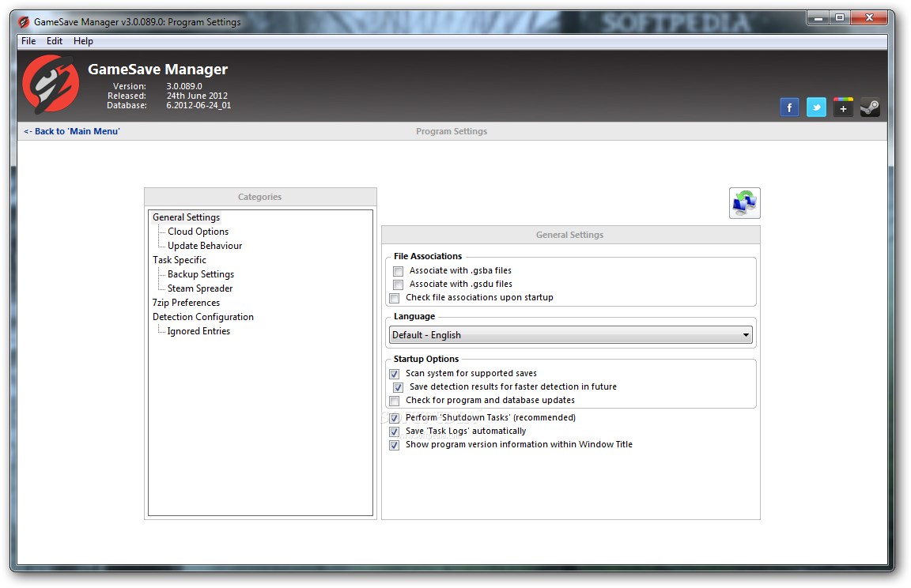Click the version number 3.0.089.0
Image resolution: width=911 pixels, height=588 pixels.
(184, 86)
